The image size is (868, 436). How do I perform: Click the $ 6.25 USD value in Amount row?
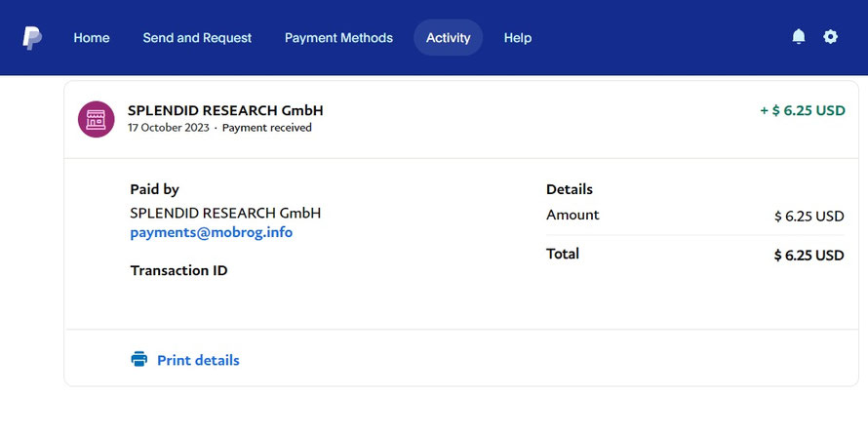[809, 216]
